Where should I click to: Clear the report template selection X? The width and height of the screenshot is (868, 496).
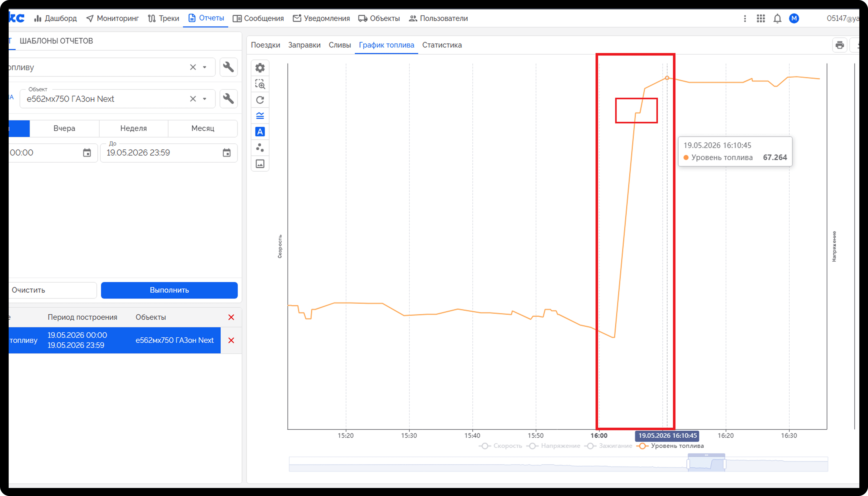click(x=193, y=67)
